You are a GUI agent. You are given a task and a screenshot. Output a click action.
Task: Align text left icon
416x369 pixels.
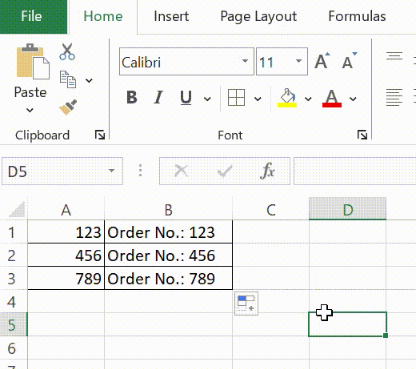tap(394, 98)
